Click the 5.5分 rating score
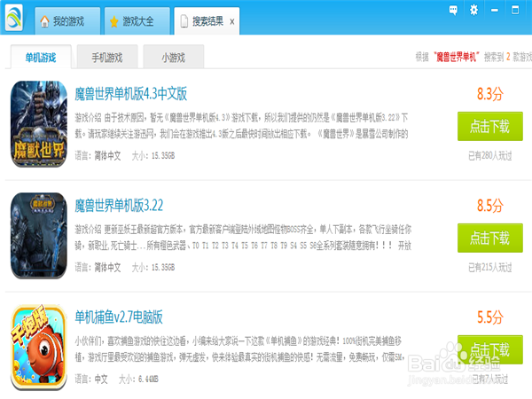The width and height of the screenshot is (532, 399). point(490,317)
